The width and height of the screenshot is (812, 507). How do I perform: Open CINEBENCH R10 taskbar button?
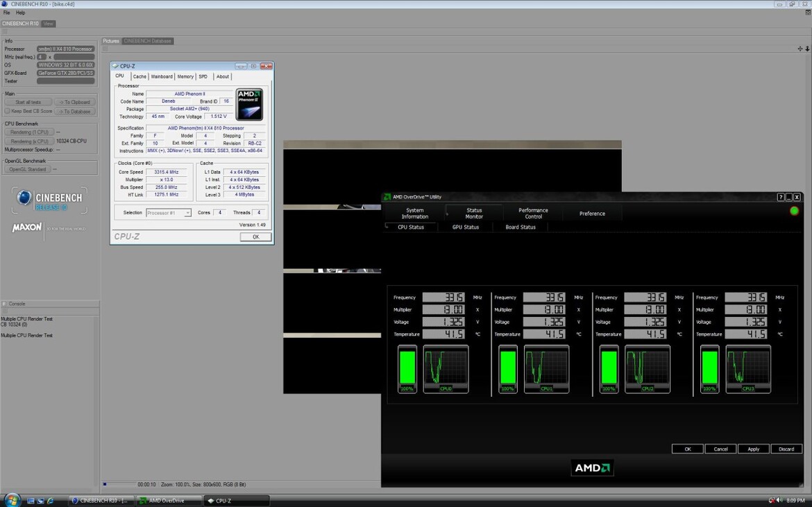pyautogui.click(x=101, y=501)
